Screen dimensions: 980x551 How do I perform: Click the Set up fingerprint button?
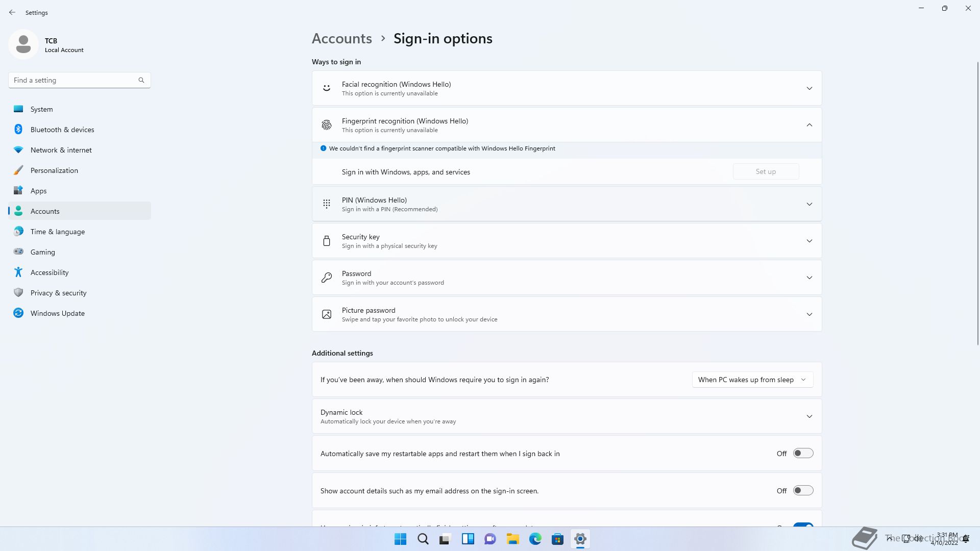tap(766, 171)
